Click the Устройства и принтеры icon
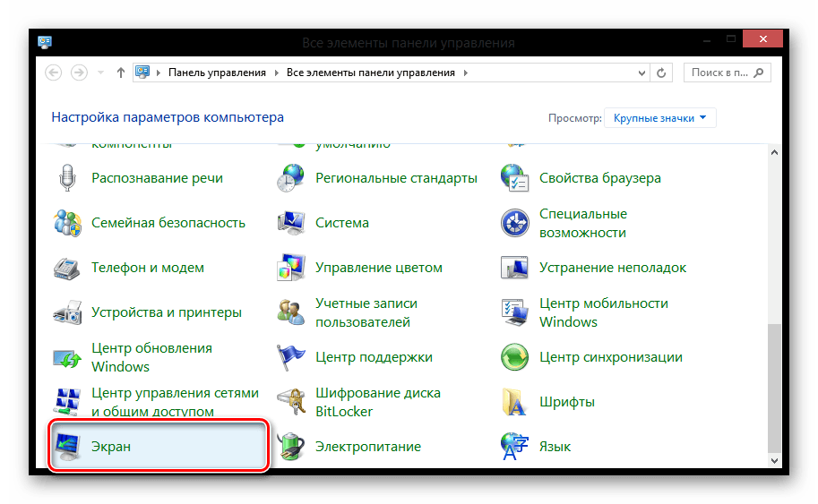 [68, 312]
